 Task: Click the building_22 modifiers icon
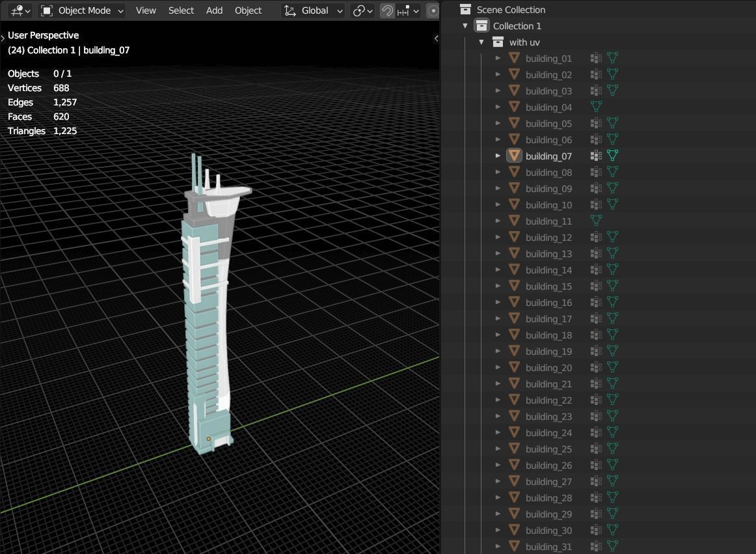(597, 400)
